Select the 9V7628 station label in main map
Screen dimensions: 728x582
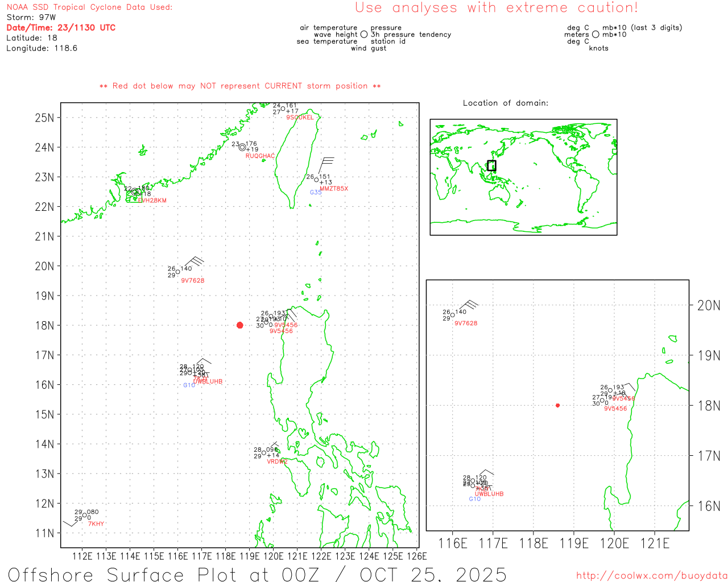coord(193,281)
